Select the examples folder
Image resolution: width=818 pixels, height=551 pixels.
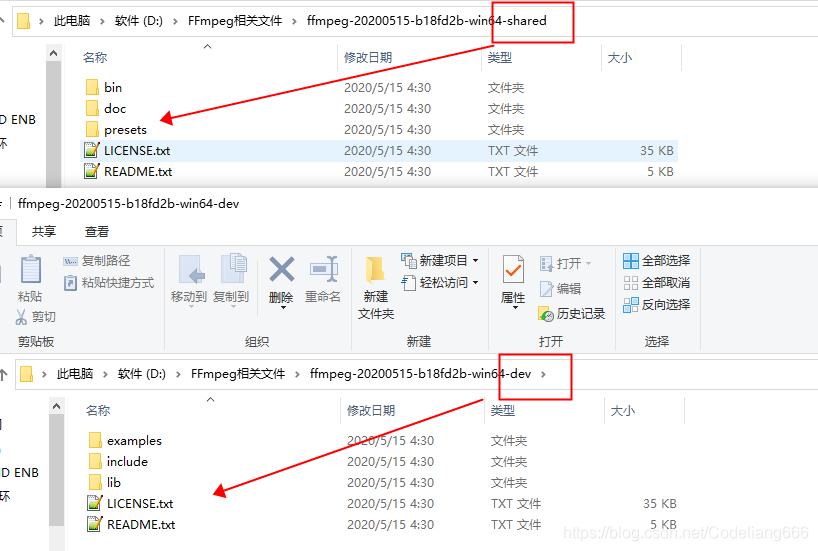pos(125,441)
